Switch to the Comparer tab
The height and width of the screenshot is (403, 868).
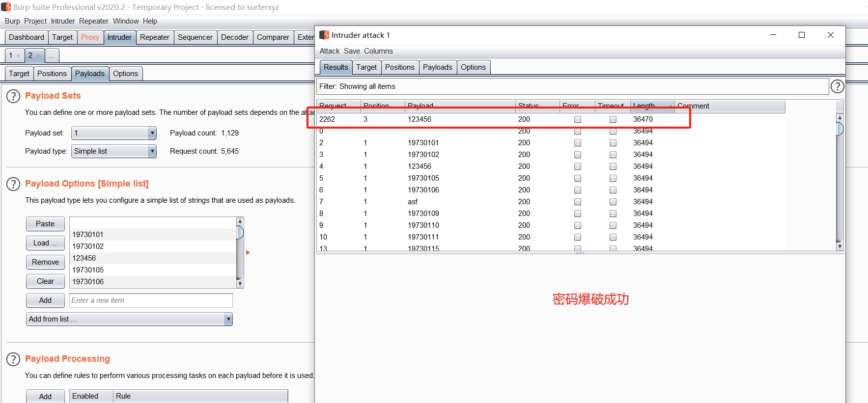pos(273,37)
